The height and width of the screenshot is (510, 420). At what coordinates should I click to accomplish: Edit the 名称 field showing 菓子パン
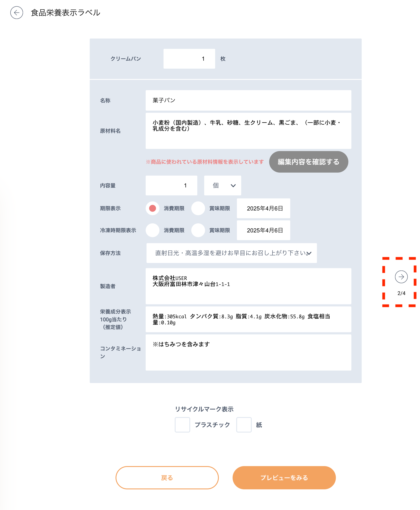[x=248, y=100]
